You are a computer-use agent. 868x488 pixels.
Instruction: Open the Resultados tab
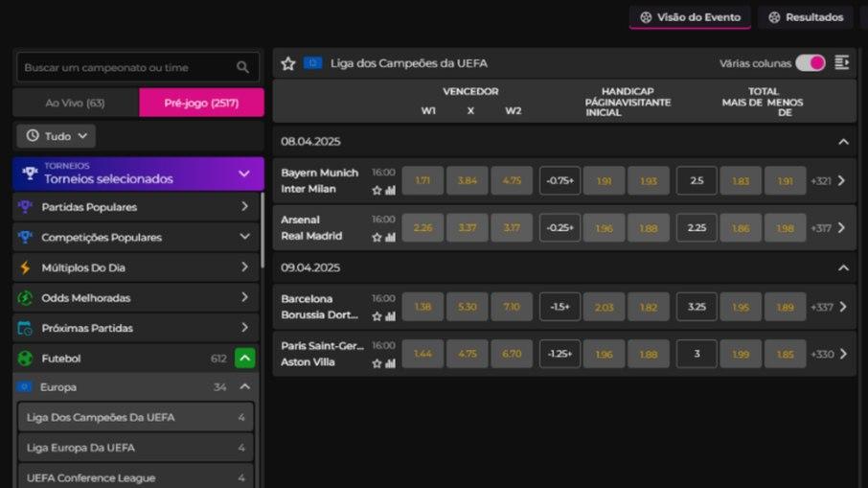tap(806, 17)
